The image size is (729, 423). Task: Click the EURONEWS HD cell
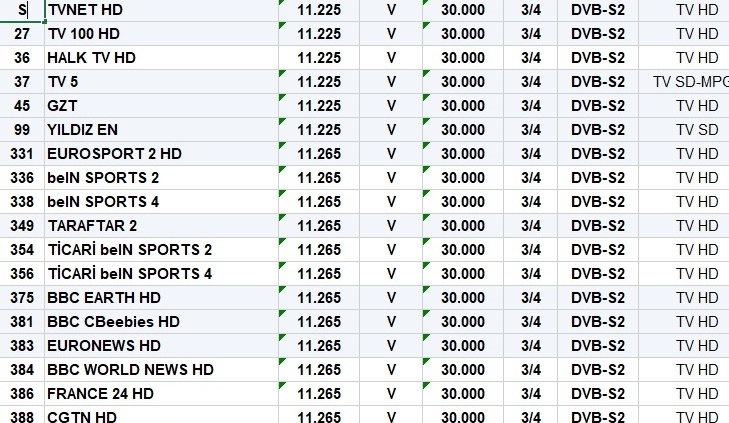162,346
